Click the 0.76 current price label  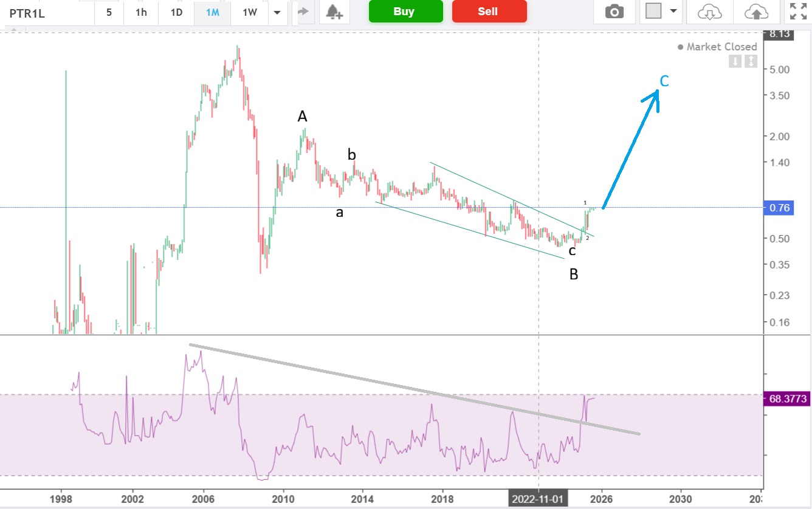click(779, 208)
